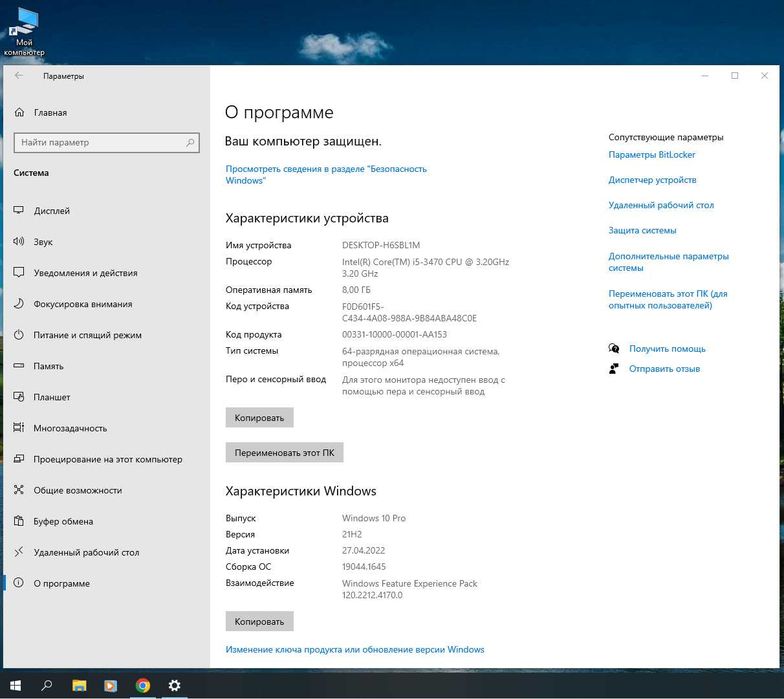This screenshot has width=784, height=699.
Task: Open Питание и спящий режим section
Action: (x=88, y=335)
